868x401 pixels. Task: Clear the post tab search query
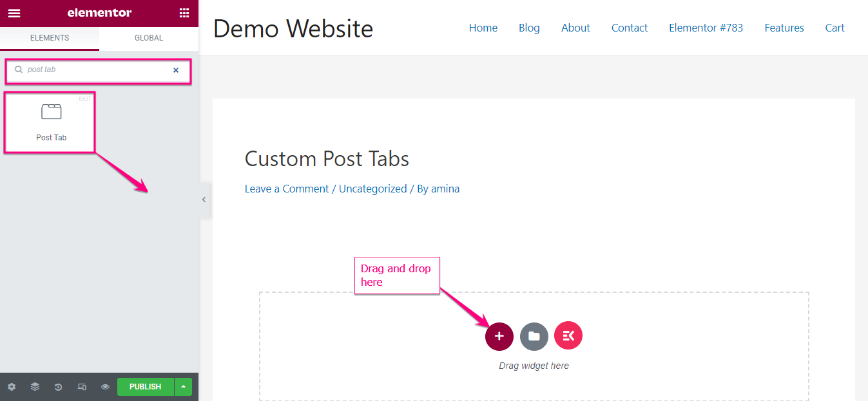click(175, 71)
